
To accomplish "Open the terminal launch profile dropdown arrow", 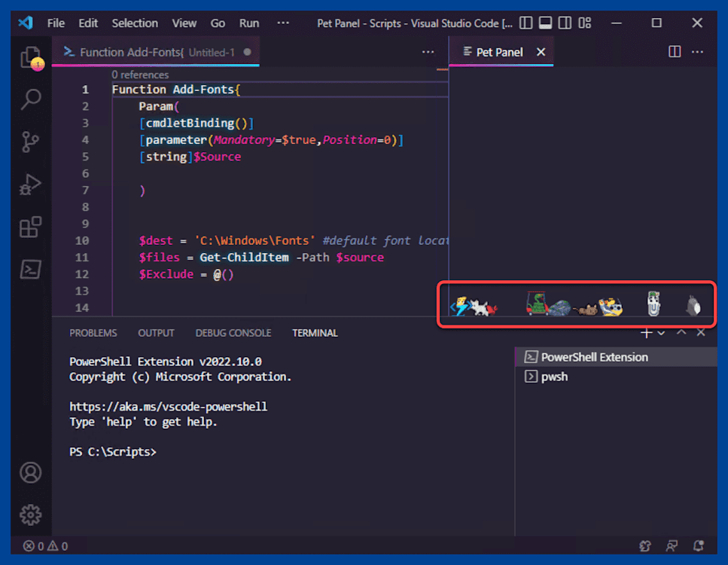I will tap(661, 333).
